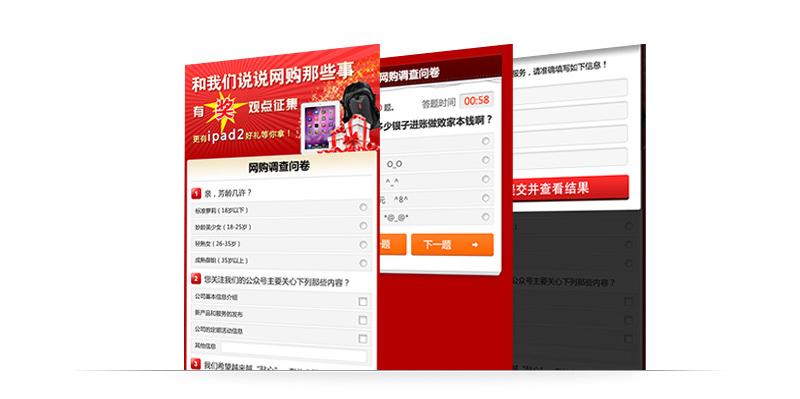Select the O_O answer radio button
Screen dimensions: 800x399
point(486,160)
